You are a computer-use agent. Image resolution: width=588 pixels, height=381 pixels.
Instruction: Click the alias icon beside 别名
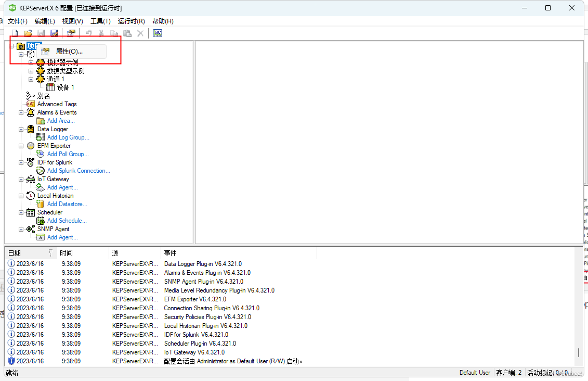[30, 96]
